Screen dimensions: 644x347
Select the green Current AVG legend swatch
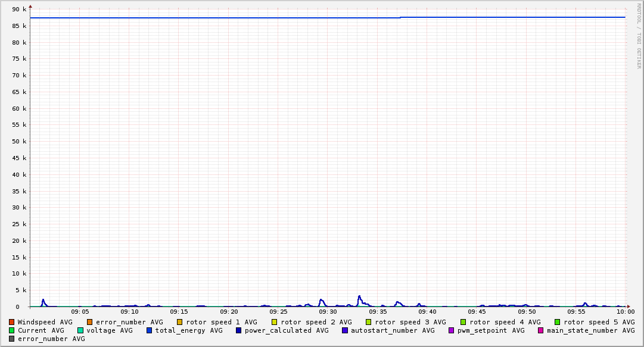[x=12, y=330]
